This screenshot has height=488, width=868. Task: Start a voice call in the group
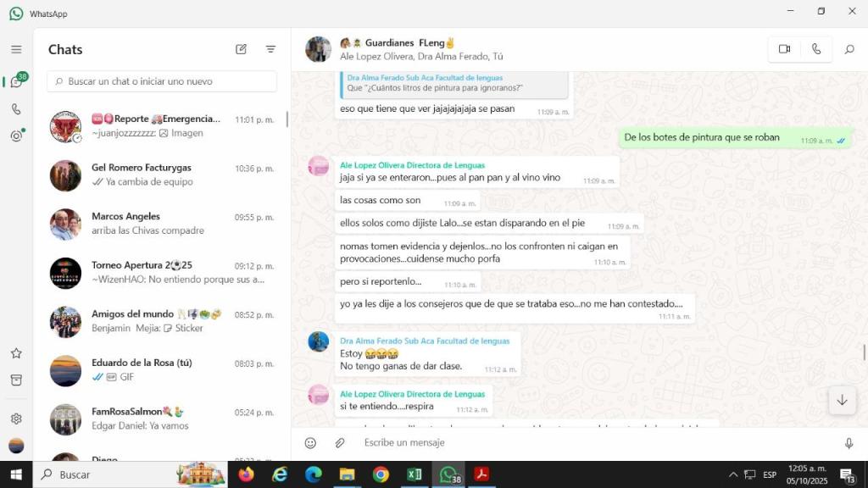815,49
